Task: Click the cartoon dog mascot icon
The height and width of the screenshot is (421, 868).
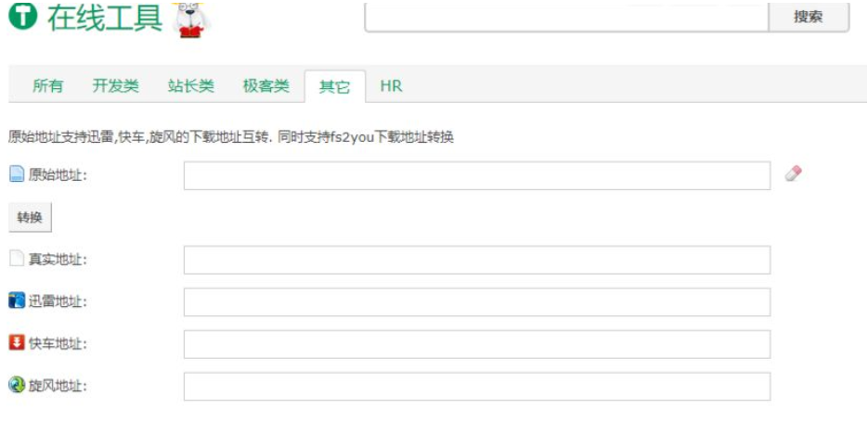Action: [x=192, y=19]
